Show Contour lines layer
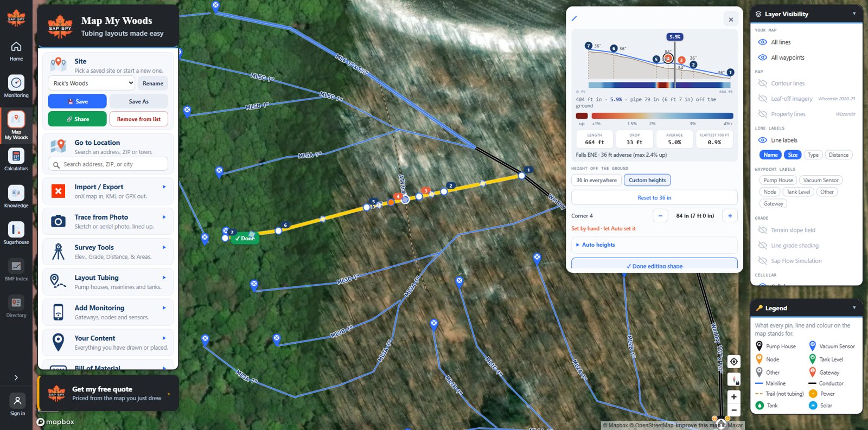This screenshot has width=868, height=430. (762, 84)
